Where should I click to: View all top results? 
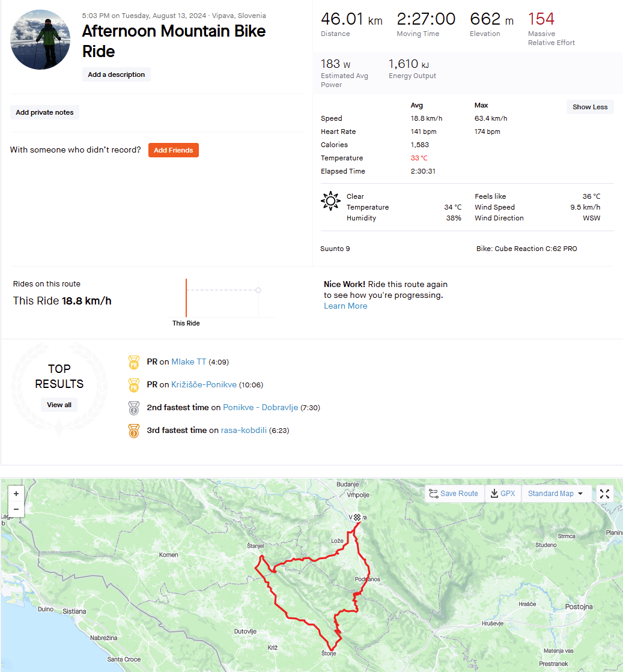[x=59, y=405]
